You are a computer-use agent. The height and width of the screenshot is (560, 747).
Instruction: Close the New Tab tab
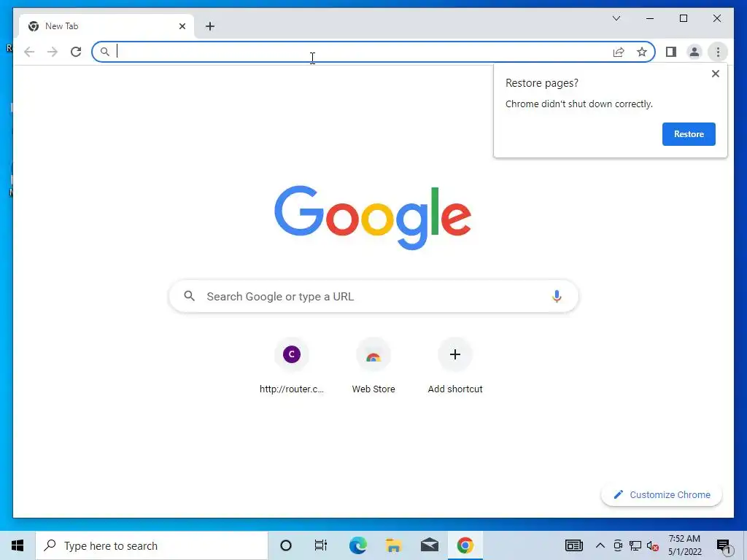point(182,26)
